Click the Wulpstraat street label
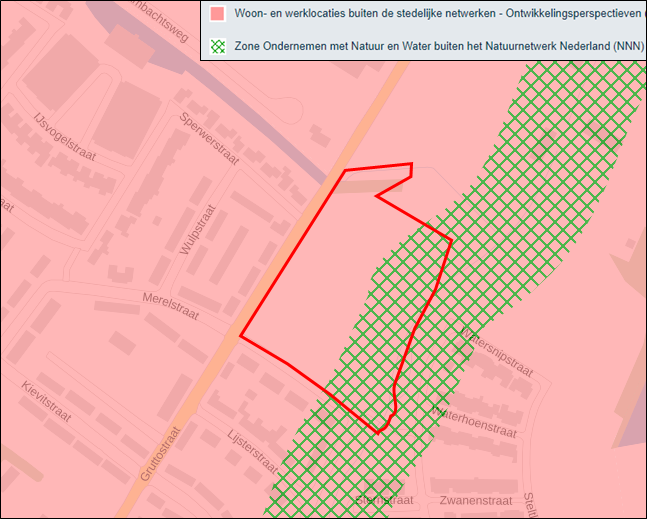 pyautogui.click(x=198, y=230)
